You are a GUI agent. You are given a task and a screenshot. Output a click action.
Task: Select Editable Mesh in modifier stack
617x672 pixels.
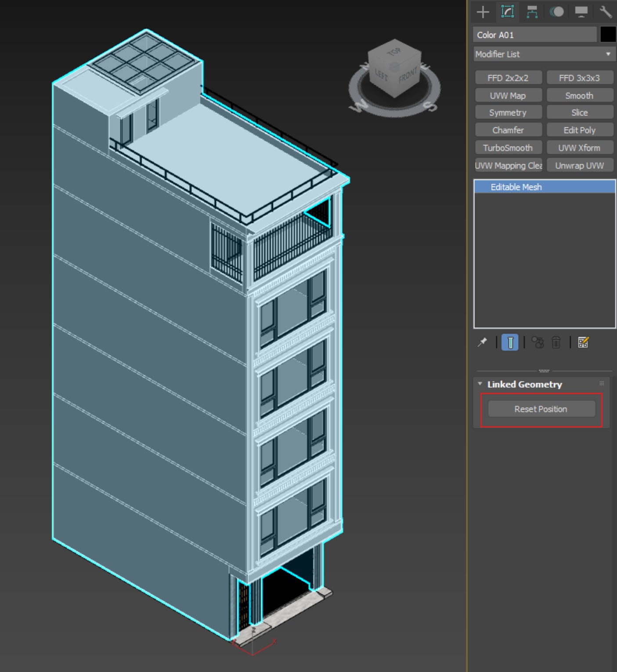516,187
